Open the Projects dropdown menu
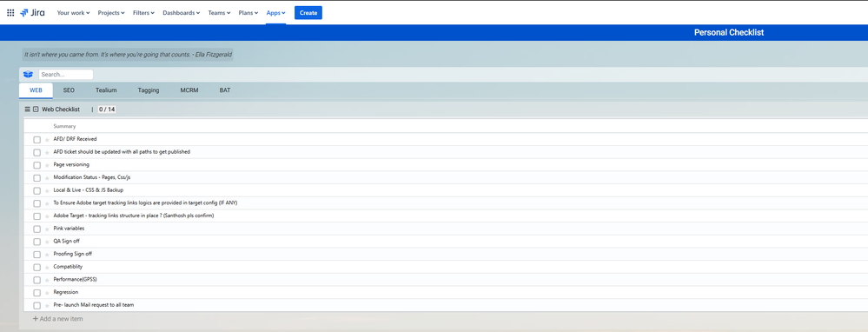 111,13
